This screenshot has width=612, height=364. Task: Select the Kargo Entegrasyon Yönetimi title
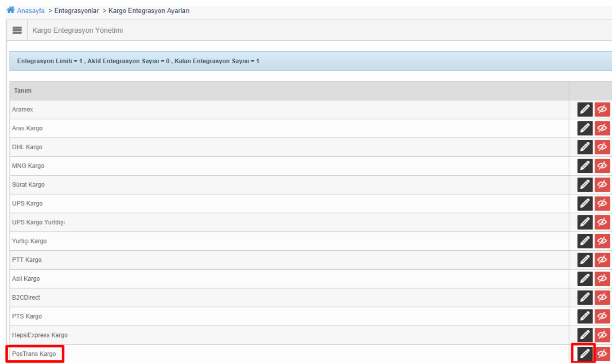(78, 31)
